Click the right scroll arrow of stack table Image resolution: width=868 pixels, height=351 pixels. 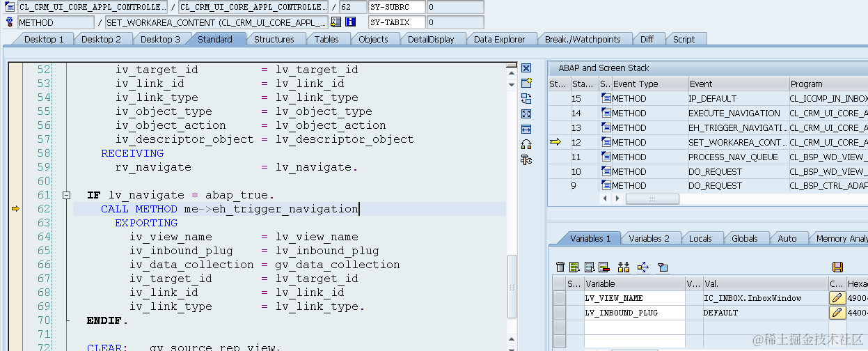(617, 198)
